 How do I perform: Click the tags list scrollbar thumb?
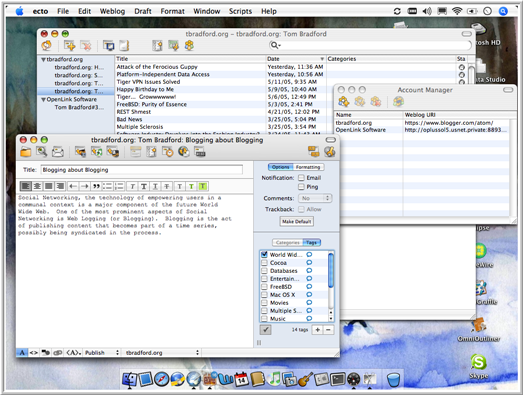pos(331,270)
